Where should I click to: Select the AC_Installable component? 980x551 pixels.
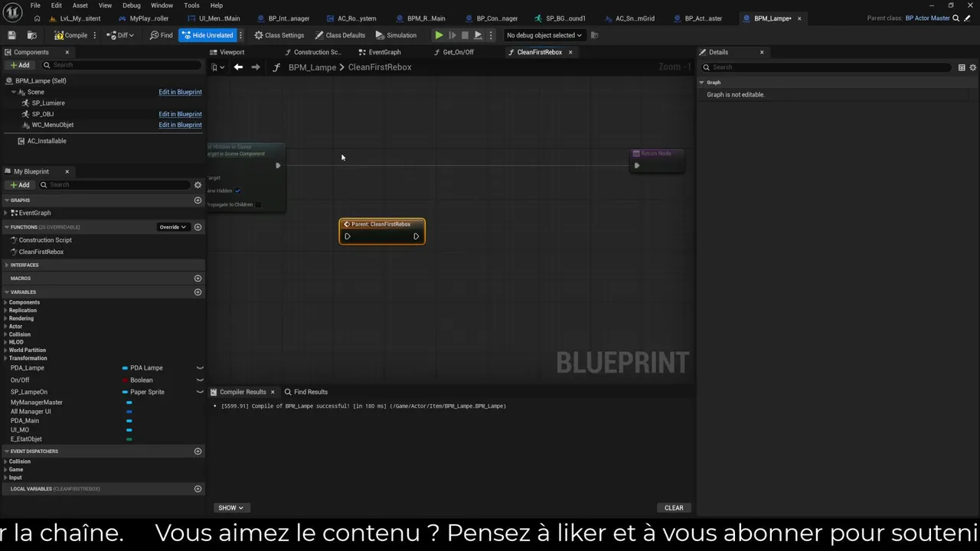tap(47, 141)
